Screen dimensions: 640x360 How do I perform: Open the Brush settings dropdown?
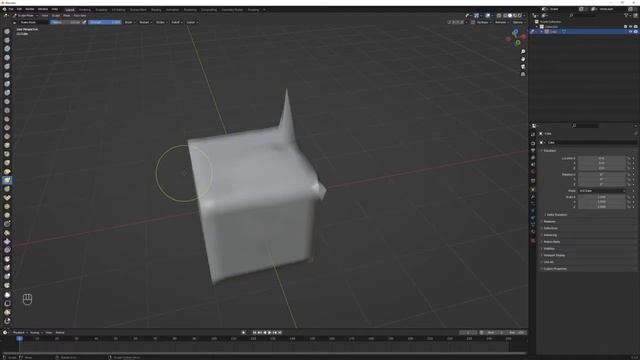[130, 22]
